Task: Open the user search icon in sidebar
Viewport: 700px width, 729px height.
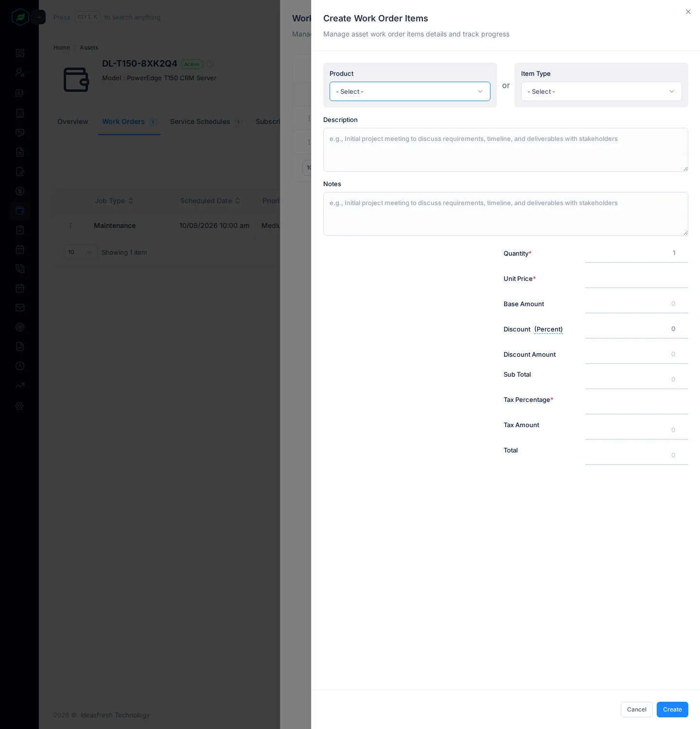Action: coord(20,72)
